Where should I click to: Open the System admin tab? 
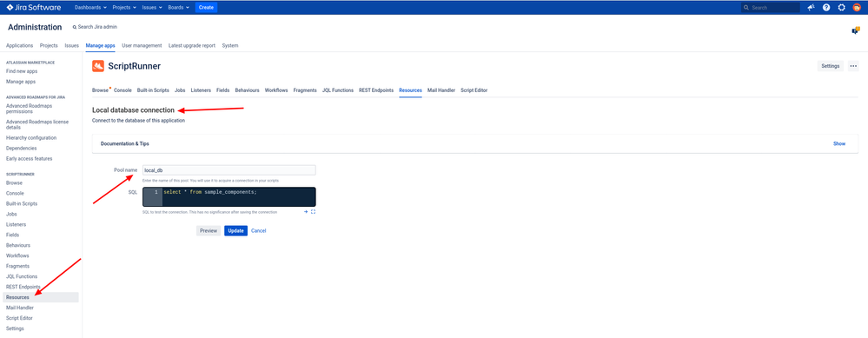[230, 45]
